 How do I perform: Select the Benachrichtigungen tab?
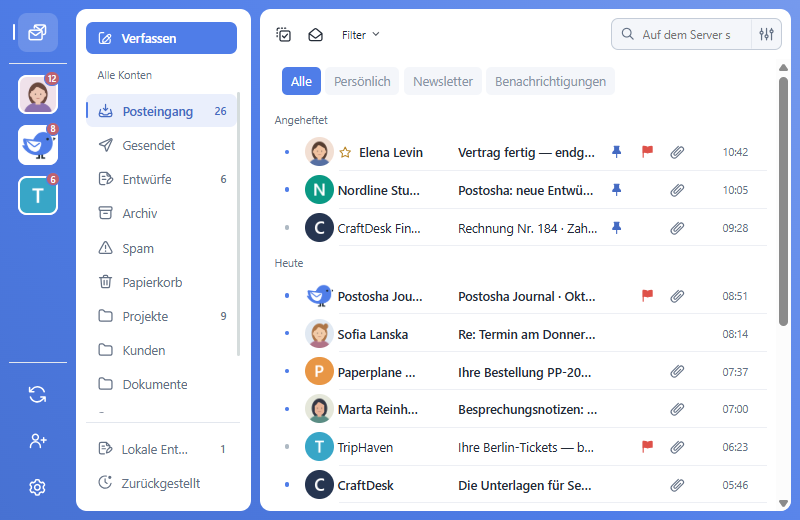(x=551, y=81)
